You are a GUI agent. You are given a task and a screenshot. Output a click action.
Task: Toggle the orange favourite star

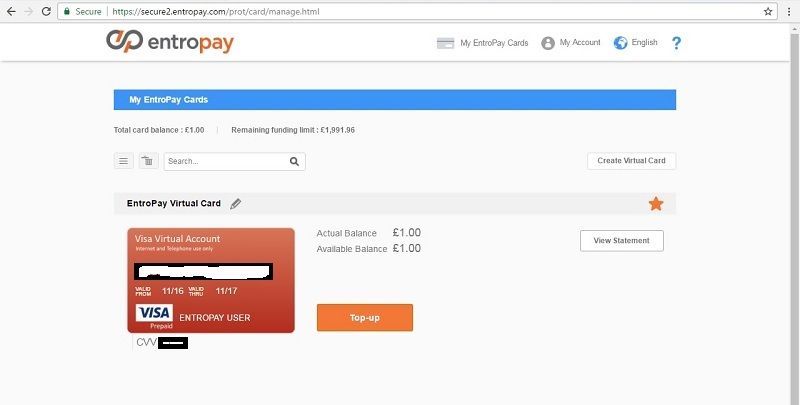(x=656, y=204)
